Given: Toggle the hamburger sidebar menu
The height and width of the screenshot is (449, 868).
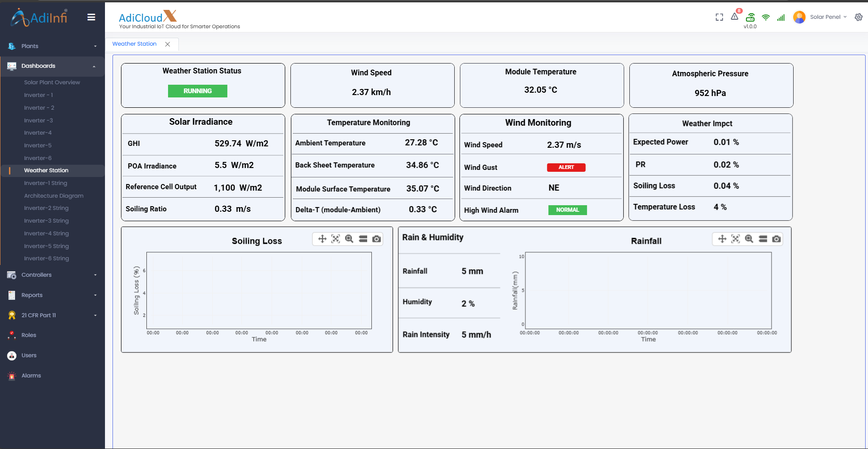Looking at the screenshot, I should (91, 17).
